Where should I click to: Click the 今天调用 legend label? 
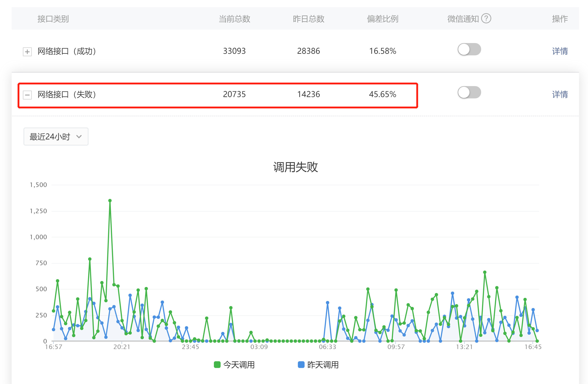point(239,365)
